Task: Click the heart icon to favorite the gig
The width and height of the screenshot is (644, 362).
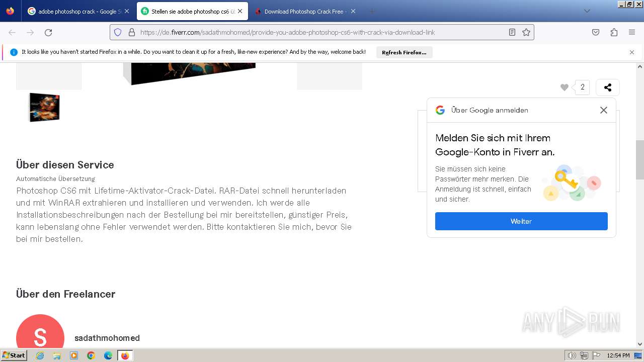Action: (x=565, y=87)
